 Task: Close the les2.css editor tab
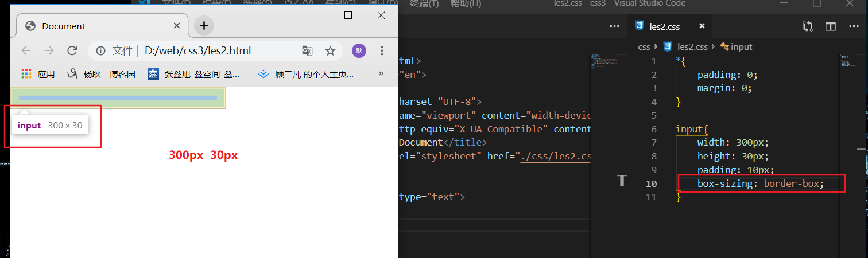pyautogui.click(x=702, y=26)
